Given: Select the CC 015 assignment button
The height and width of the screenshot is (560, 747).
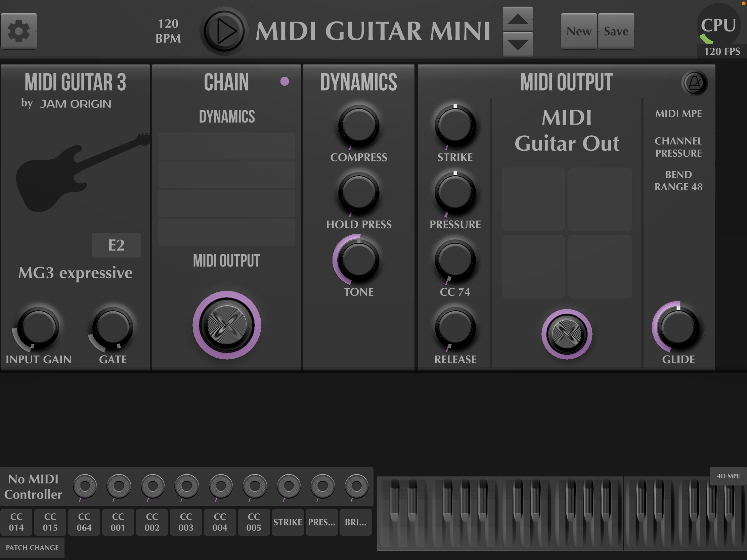Looking at the screenshot, I should tap(50, 522).
